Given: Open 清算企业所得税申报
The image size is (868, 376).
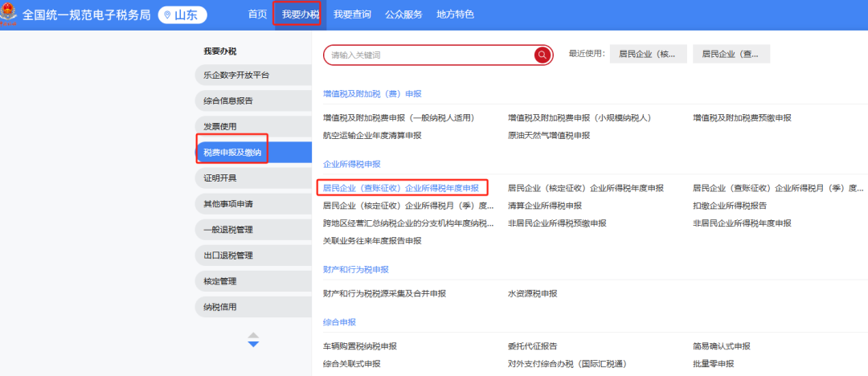Looking at the screenshot, I should 545,206.
